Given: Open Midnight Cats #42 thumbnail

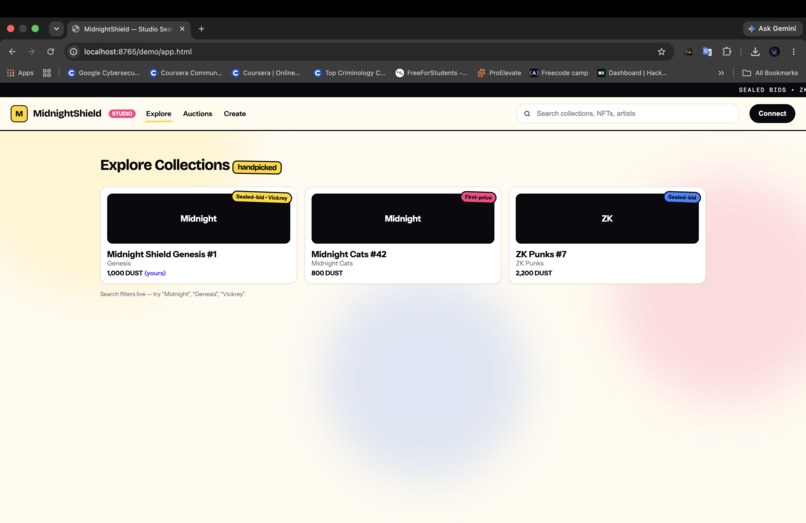Looking at the screenshot, I should click(x=402, y=219).
